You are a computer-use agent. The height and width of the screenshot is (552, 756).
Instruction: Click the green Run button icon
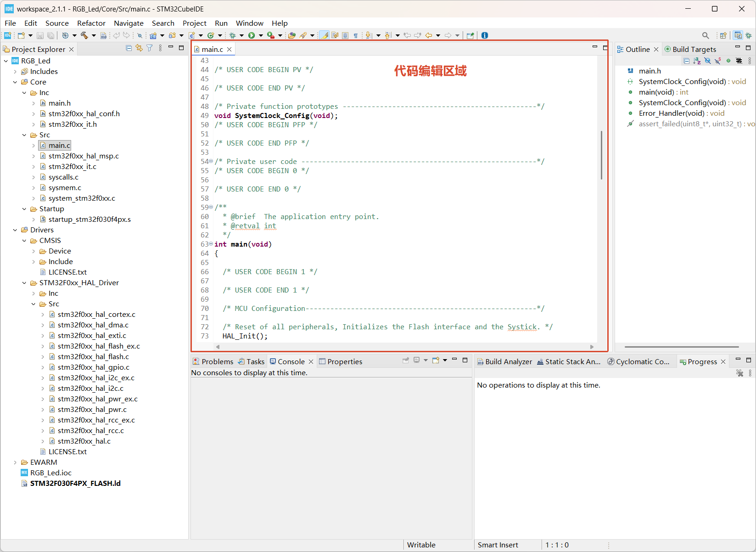pos(252,35)
